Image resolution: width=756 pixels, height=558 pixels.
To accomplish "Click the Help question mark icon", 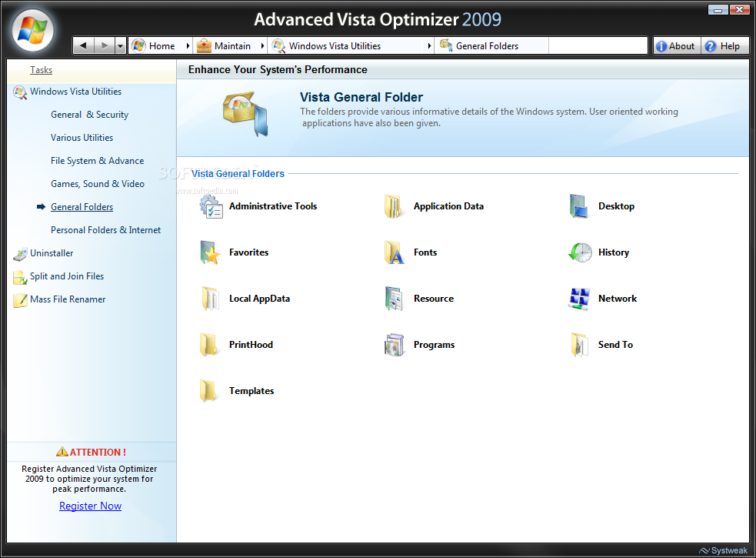I will pyautogui.click(x=710, y=46).
